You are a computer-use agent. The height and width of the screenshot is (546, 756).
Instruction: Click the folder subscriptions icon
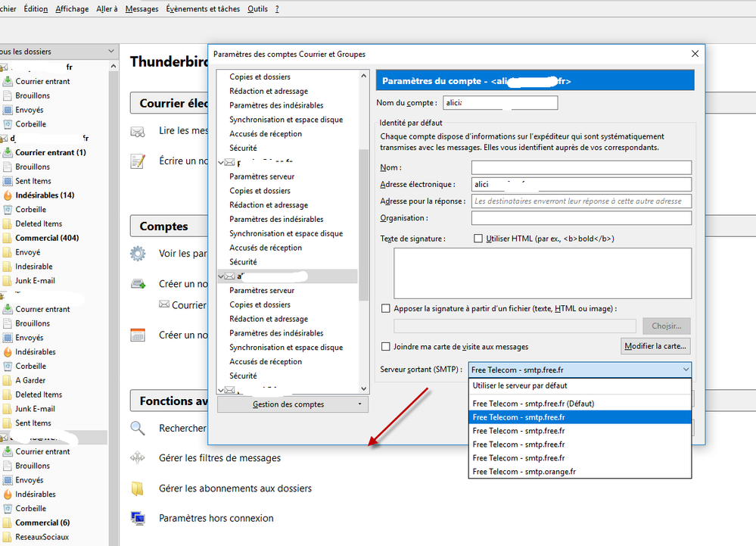[138, 488]
